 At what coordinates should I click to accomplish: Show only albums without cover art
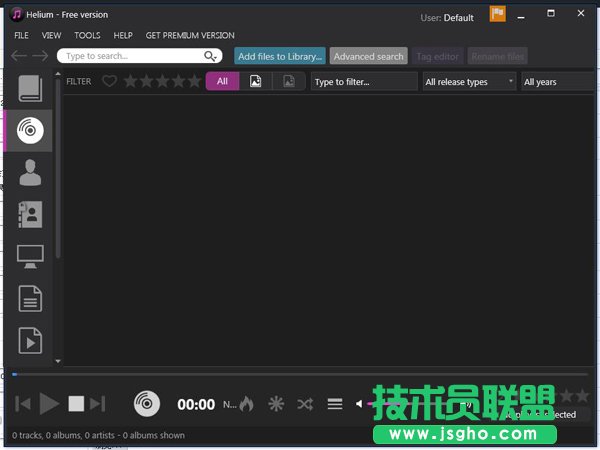pos(289,81)
